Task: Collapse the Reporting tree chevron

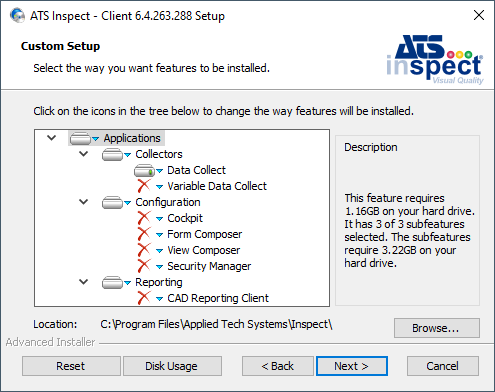Action: tap(83, 282)
